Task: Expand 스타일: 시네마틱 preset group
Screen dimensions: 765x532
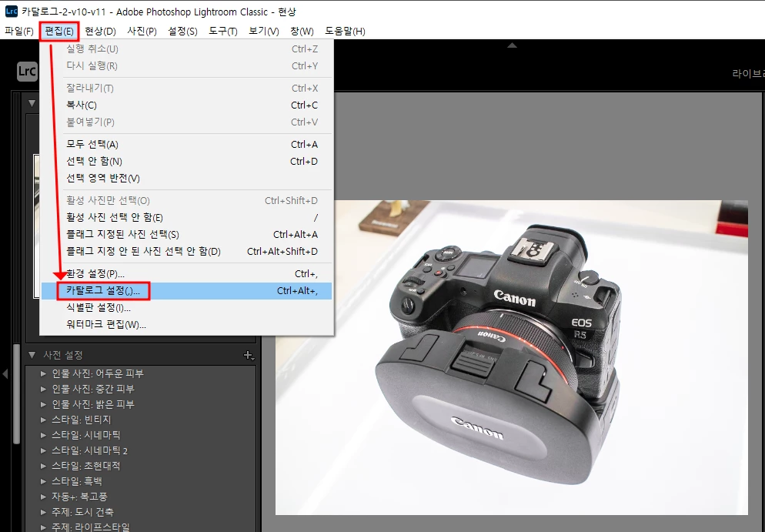Action: 43,435
